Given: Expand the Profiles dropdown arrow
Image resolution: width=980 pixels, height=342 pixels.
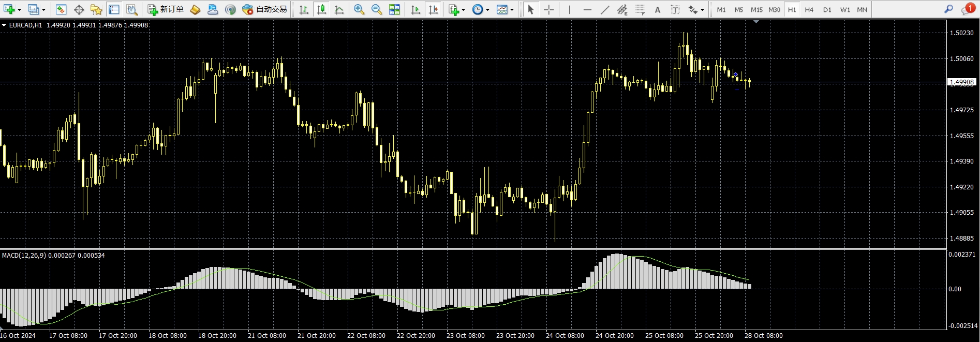Looking at the screenshot, I should [43, 10].
